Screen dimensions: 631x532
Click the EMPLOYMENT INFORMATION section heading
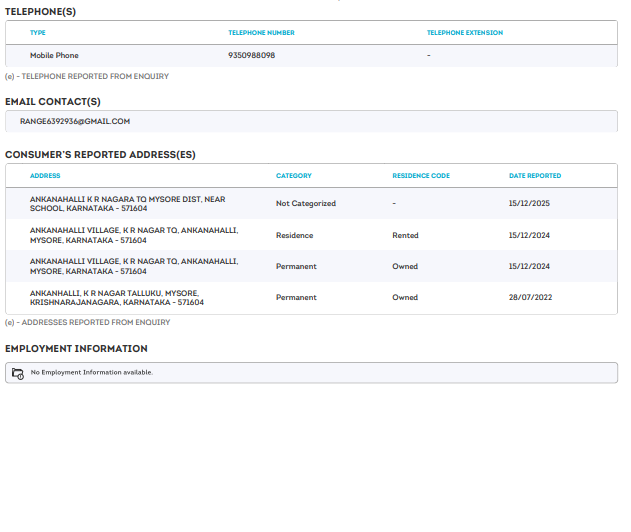pyautogui.click(x=76, y=349)
